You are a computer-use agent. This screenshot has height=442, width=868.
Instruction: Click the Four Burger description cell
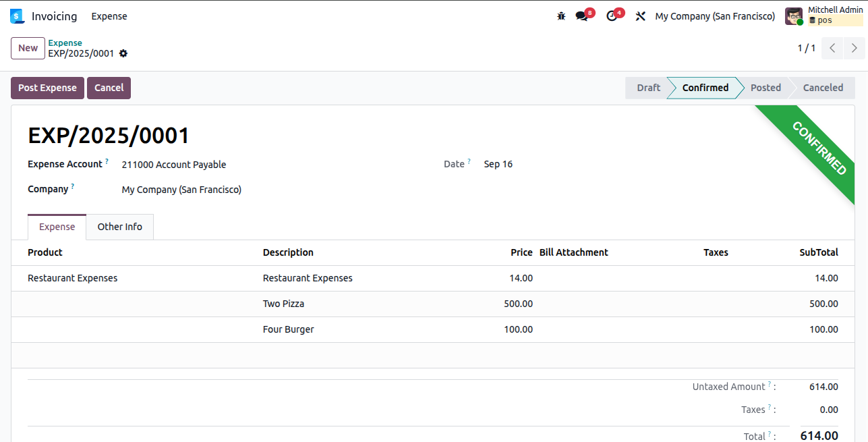coord(288,329)
